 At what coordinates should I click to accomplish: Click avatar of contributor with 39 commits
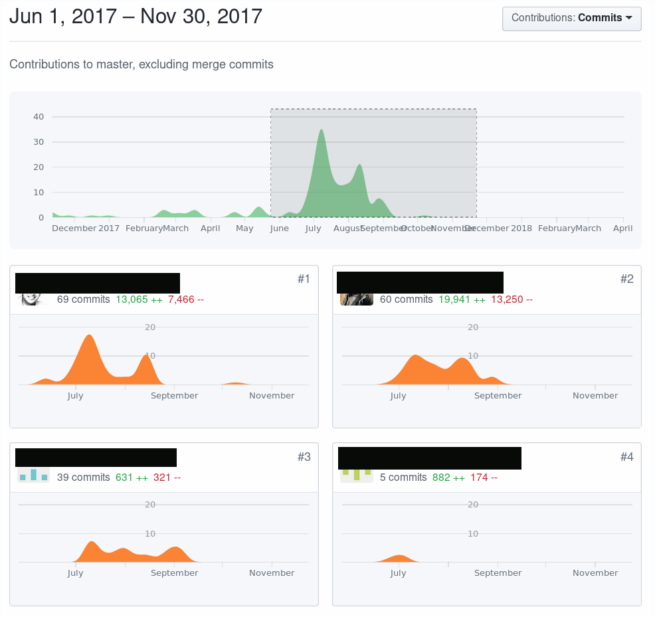33,476
